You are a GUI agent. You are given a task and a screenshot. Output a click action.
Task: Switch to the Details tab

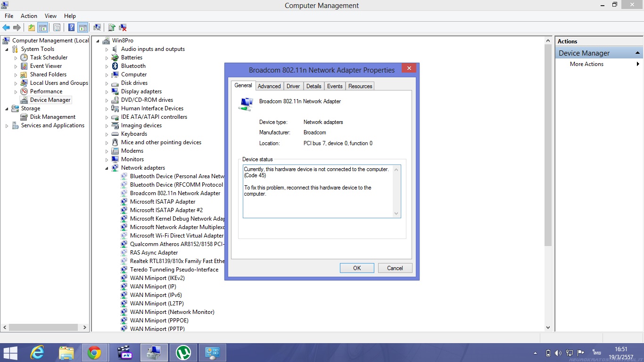click(x=314, y=86)
